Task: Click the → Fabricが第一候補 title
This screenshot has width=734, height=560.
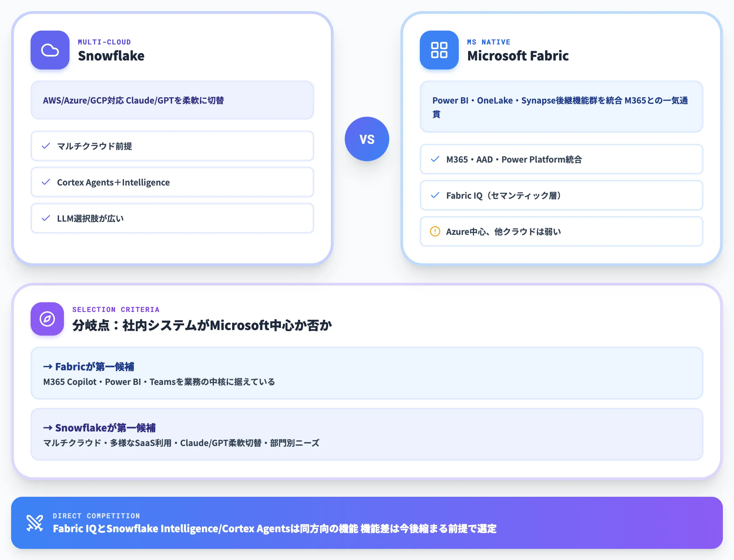Action: (x=89, y=367)
